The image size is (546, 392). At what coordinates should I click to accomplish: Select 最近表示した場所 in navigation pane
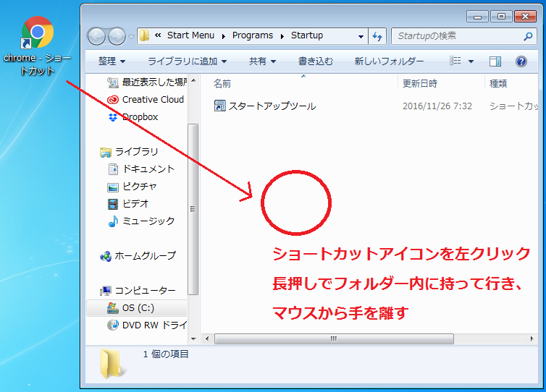(146, 82)
